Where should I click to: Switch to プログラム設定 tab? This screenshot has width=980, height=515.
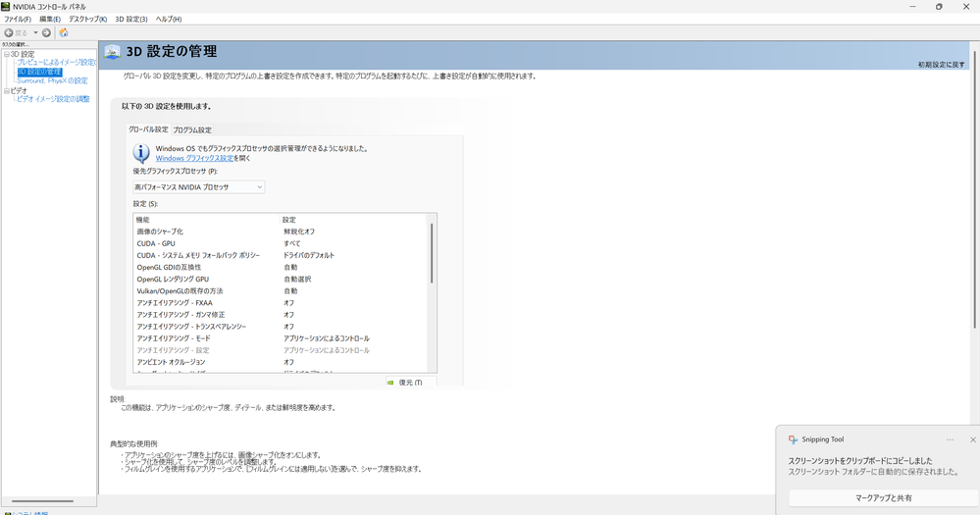(x=192, y=130)
